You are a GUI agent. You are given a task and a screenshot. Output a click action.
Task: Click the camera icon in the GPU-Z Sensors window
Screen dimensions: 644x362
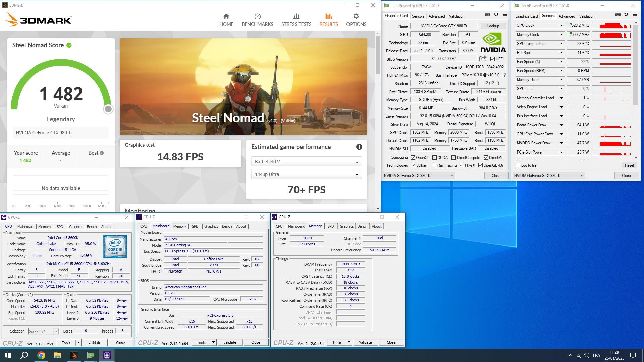point(618,15)
